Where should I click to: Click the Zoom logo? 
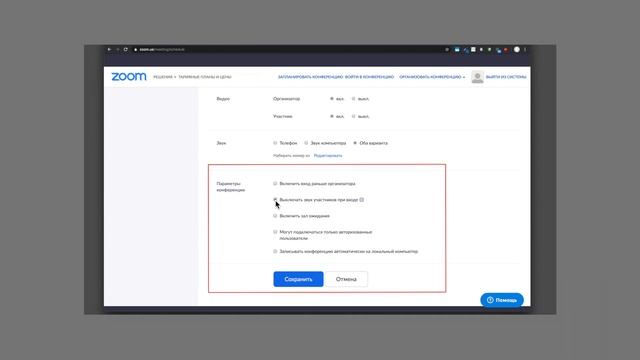(x=129, y=77)
